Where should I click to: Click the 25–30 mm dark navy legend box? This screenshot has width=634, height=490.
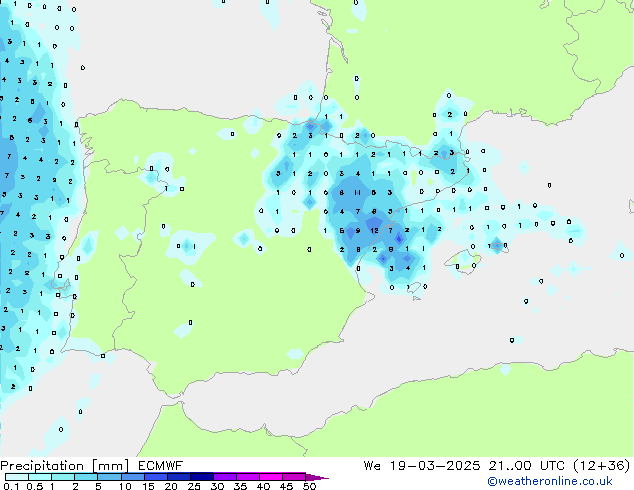coord(201,477)
